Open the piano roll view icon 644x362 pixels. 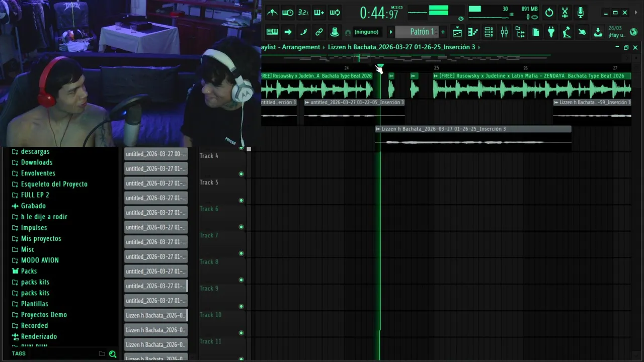tap(473, 32)
